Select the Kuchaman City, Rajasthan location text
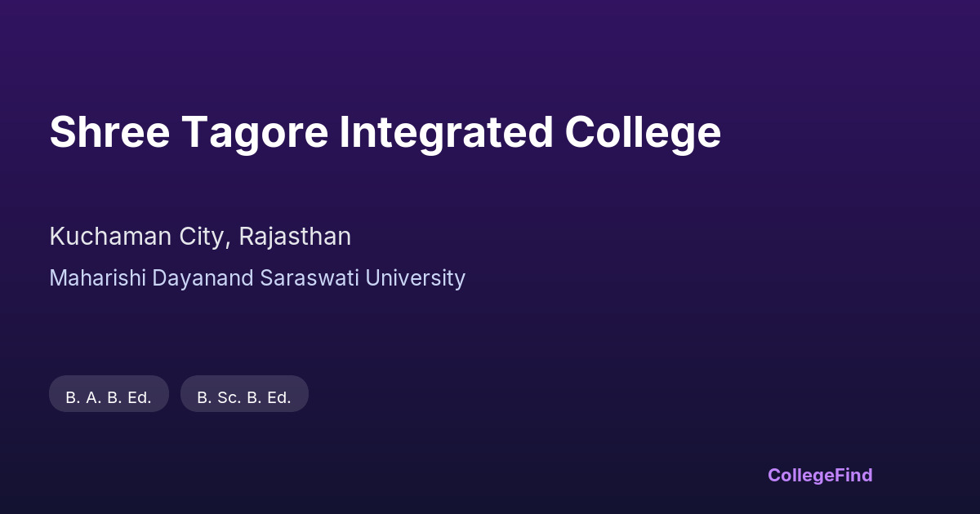This screenshot has height=514, width=980. [200, 237]
